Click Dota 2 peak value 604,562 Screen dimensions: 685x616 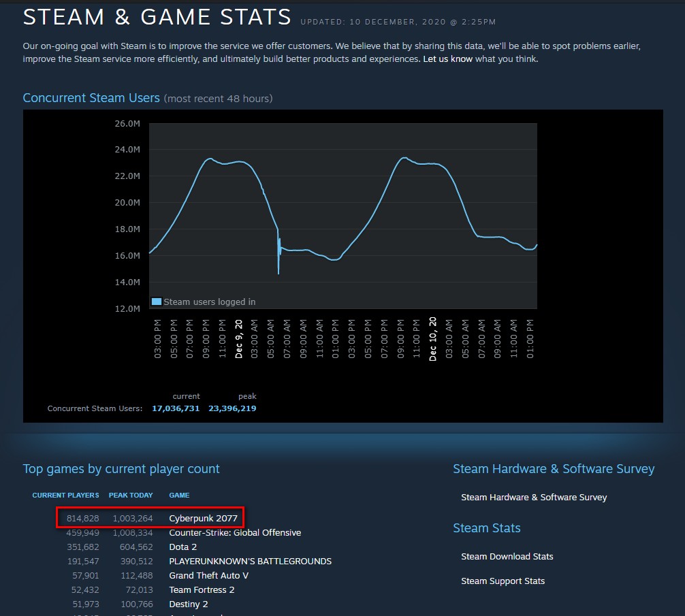[136, 547]
